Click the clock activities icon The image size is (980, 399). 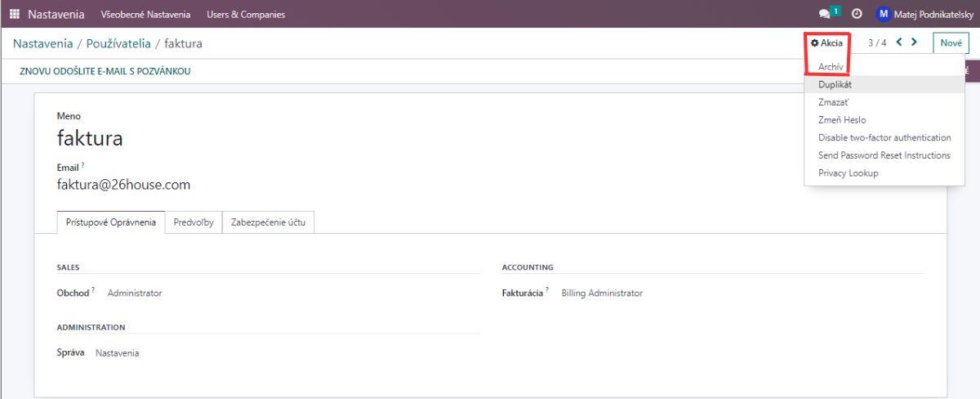857,14
